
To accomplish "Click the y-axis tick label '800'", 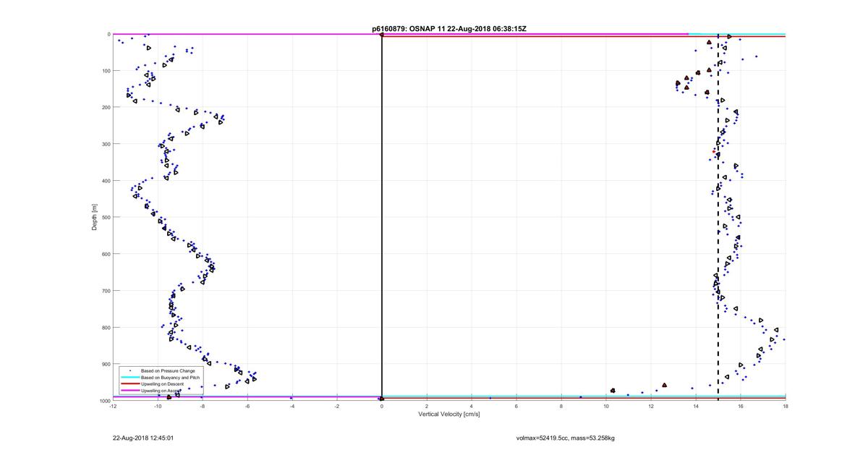I will coord(105,328).
